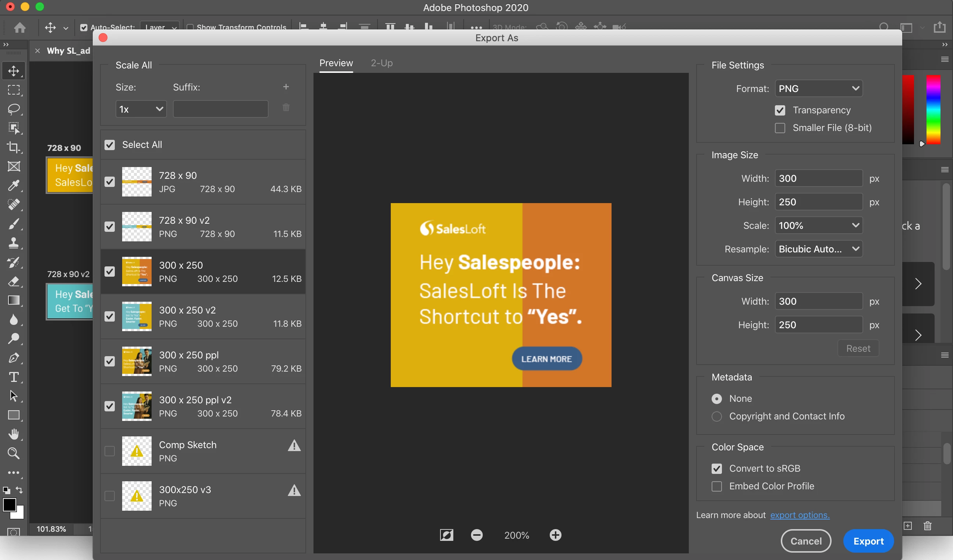Click the blue Export button

point(868,541)
